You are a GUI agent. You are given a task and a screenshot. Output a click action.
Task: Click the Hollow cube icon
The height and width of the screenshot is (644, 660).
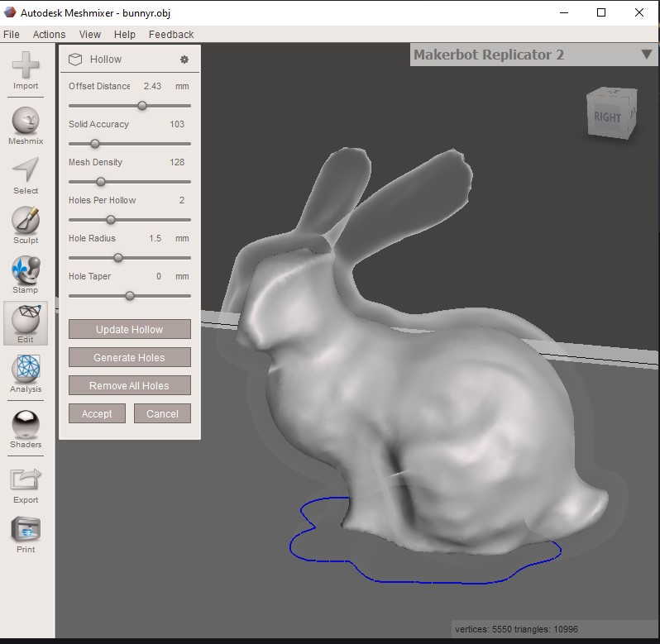[x=75, y=60]
